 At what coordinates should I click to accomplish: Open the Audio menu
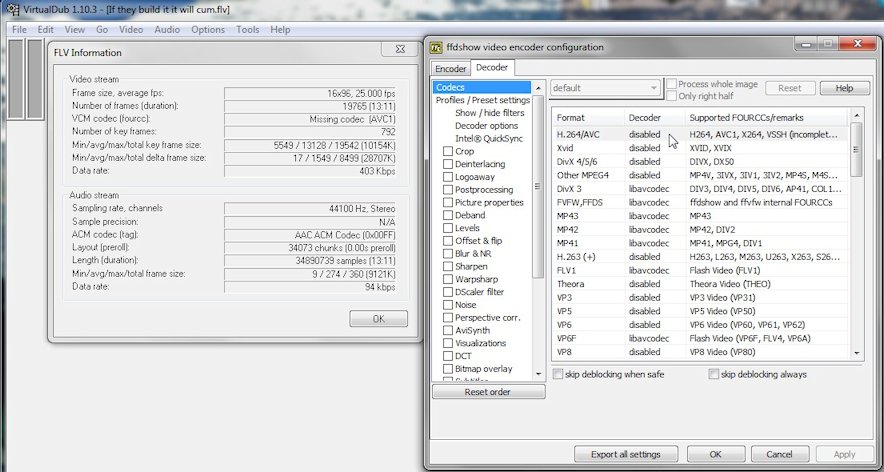pos(167,29)
